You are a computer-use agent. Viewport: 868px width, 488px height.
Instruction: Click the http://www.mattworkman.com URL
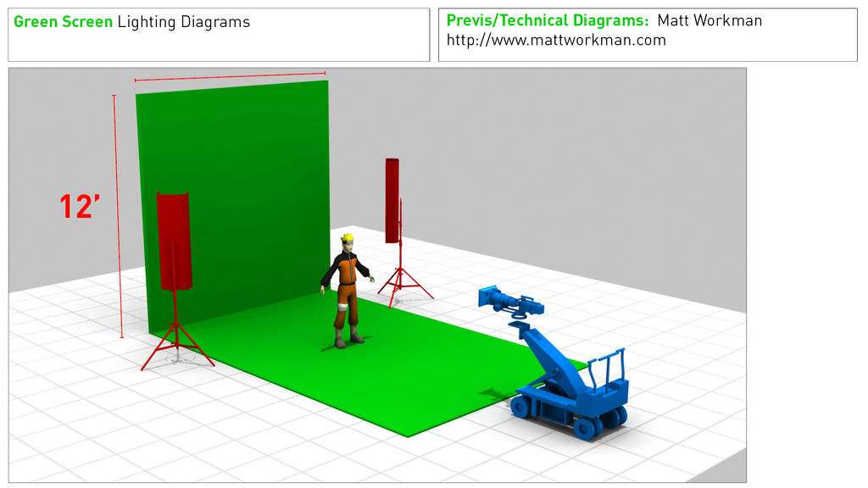tap(556, 41)
